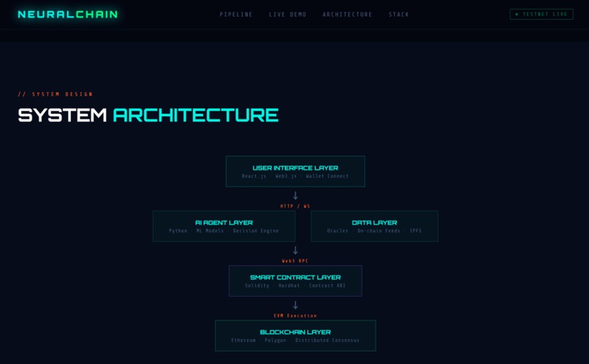Click the 'React.js · Web3.js · Wallet Connect' subtitle
Screen dimensions: 589x364
pyautogui.click(x=295, y=176)
